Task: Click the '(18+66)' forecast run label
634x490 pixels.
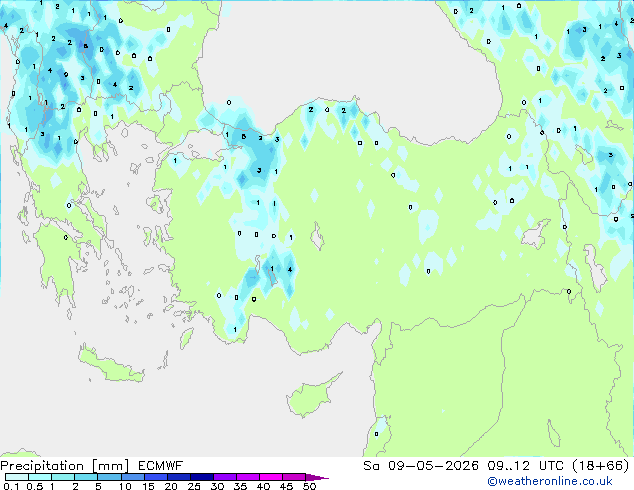Action: pyautogui.click(x=601, y=466)
